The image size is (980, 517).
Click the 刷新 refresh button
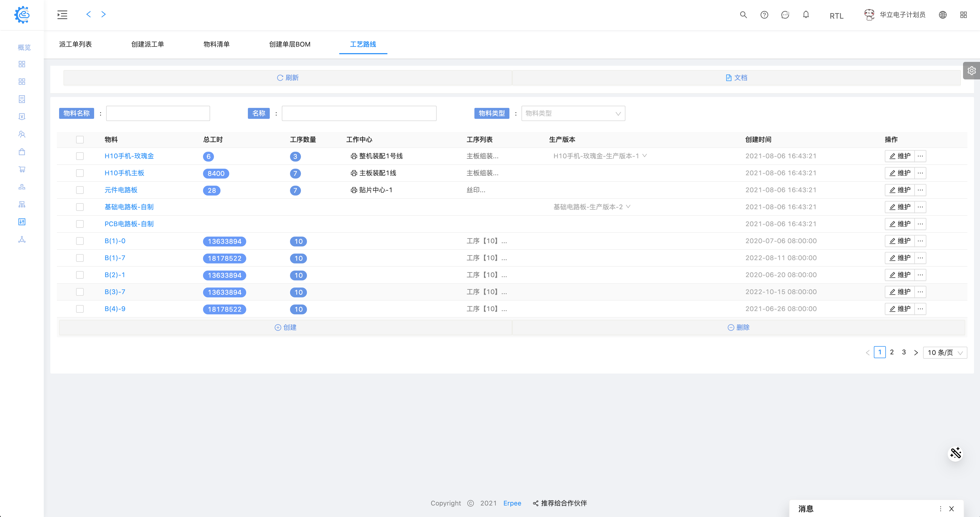288,78
